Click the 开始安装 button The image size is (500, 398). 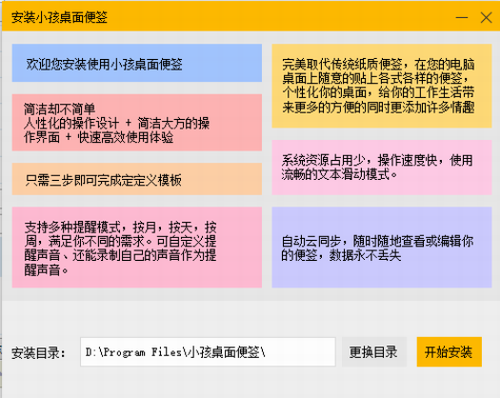(x=449, y=352)
